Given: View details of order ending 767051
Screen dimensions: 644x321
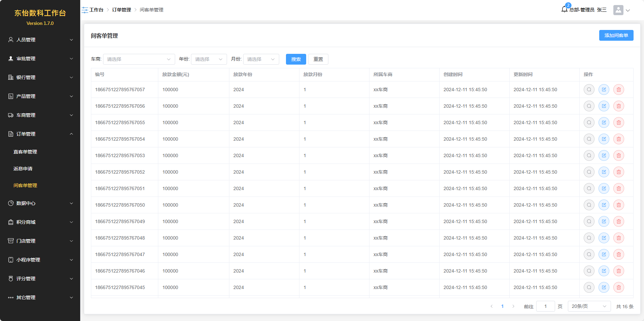Looking at the screenshot, I should tap(589, 188).
